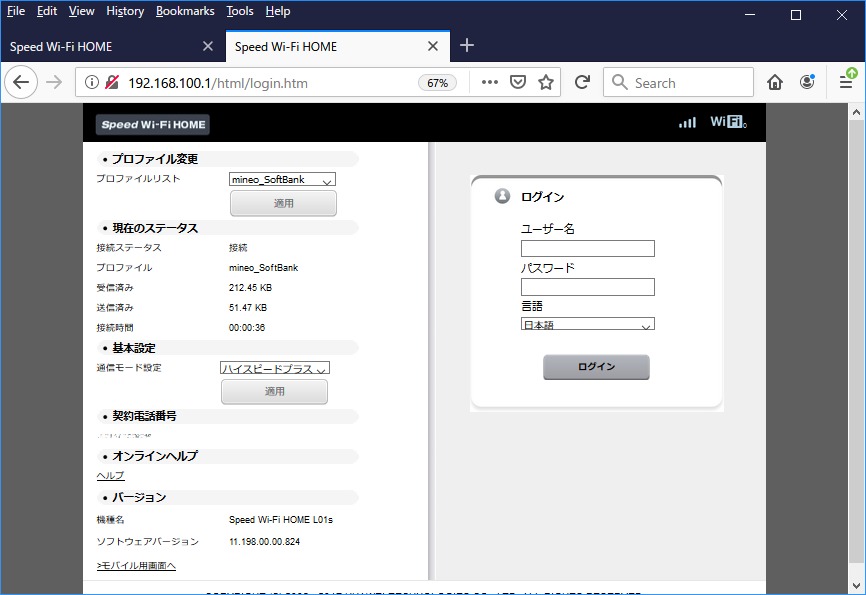Click the Save to Pocket icon
Image resolution: width=866 pixels, height=595 pixels.
point(518,83)
